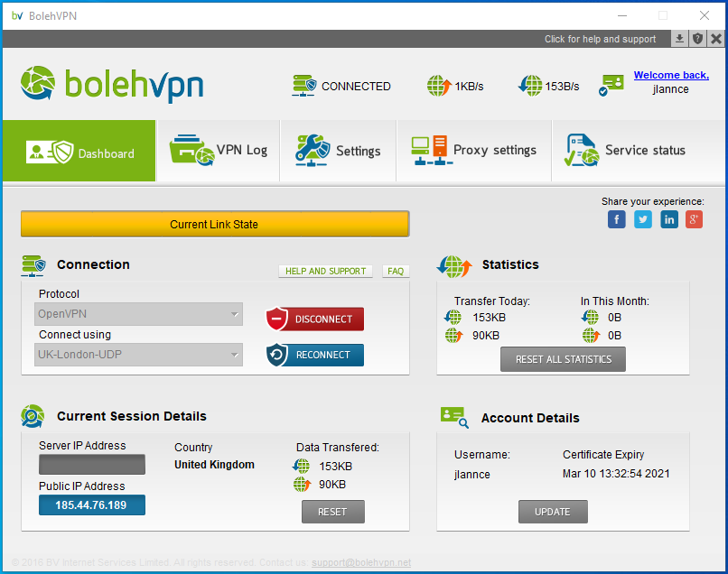Click the DISCONNECT button
728x574 pixels.
[x=315, y=319]
